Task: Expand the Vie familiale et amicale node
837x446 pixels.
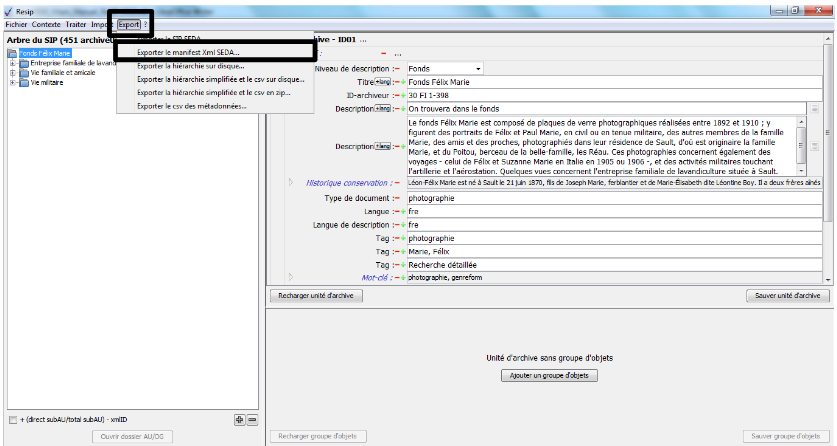Action: pyautogui.click(x=12, y=73)
